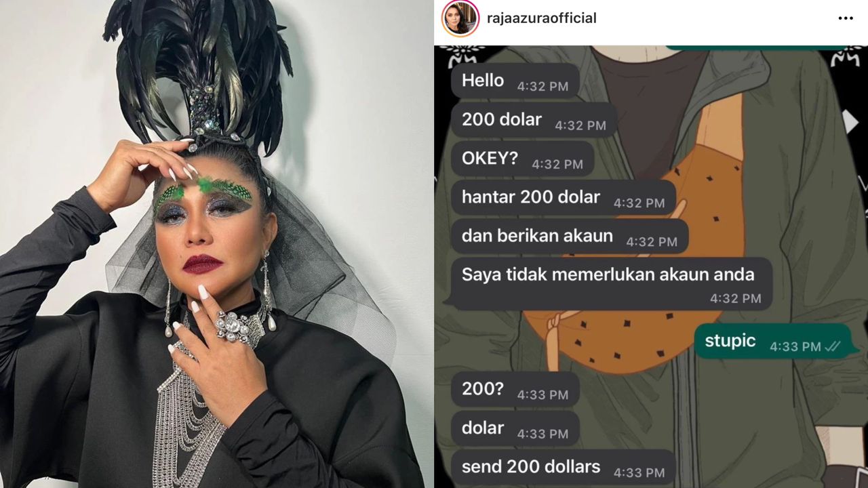Select the 'dan berikan akaun' message

click(569, 236)
